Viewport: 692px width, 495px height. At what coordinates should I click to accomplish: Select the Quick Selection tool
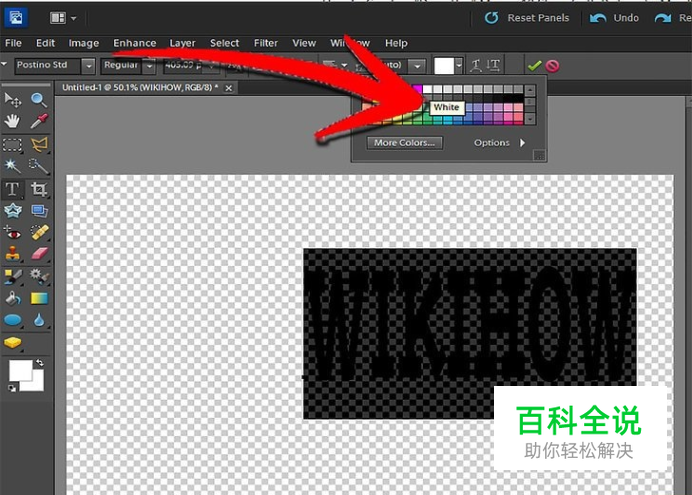coord(39,166)
